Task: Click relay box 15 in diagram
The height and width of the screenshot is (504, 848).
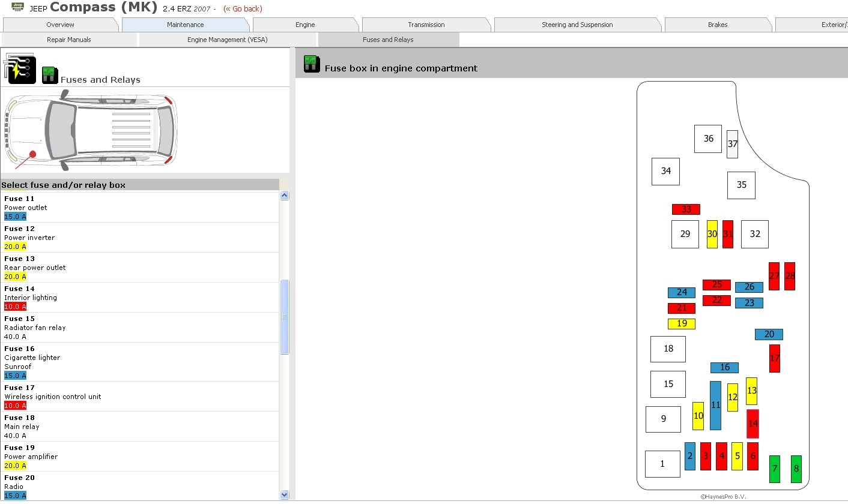Action: click(x=668, y=384)
